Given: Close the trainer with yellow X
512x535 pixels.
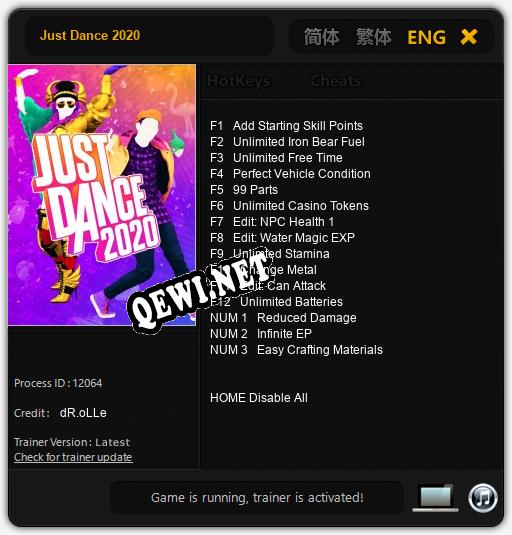Looking at the screenshot, I should (x=469, y=37).
